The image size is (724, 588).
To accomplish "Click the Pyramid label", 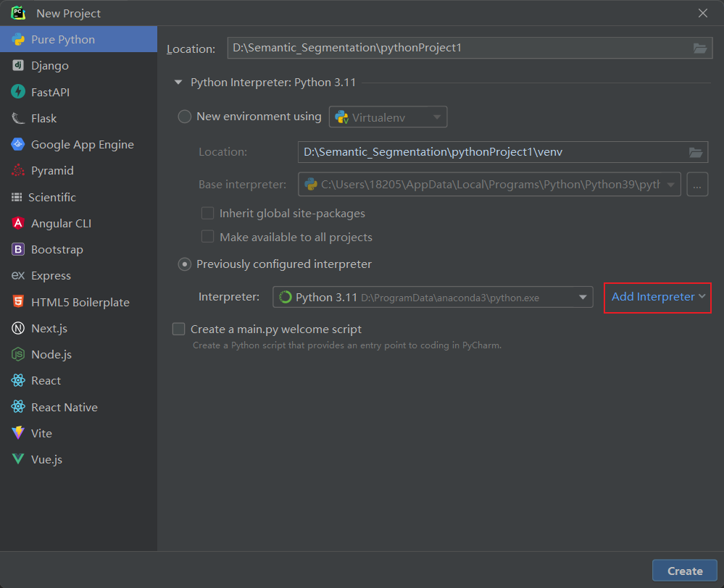I will (x=53, y=171).
